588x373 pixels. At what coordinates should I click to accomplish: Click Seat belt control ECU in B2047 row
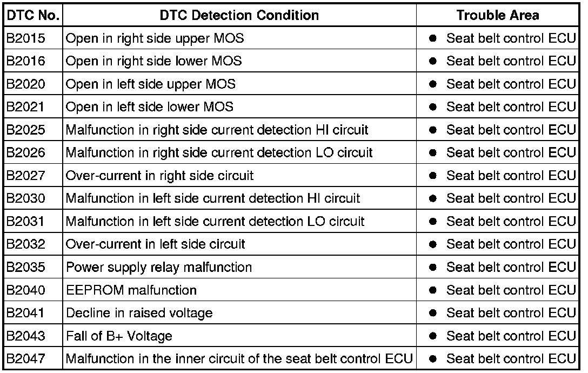click(511, 359)
